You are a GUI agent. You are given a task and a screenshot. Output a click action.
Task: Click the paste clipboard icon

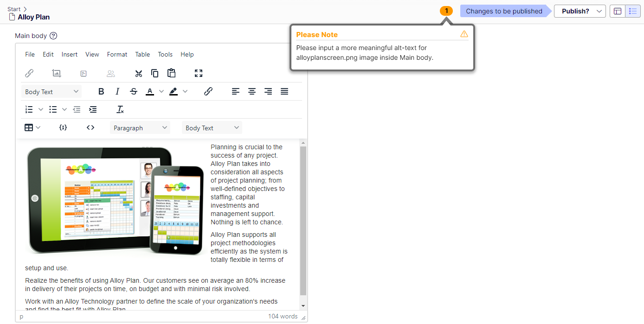point(172,73)
